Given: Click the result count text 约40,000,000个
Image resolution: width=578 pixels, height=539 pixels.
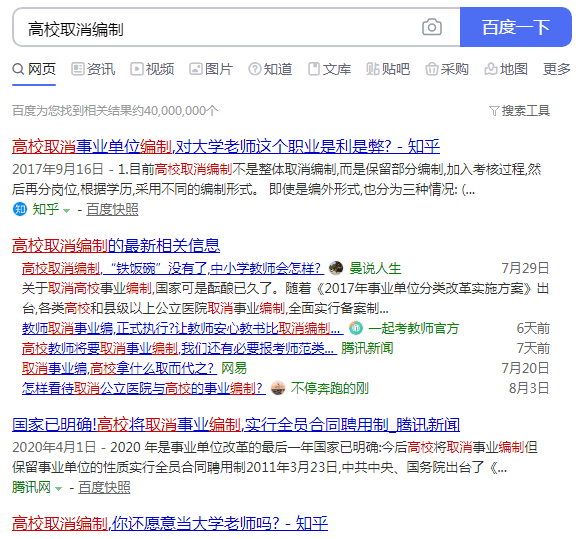Looking at the screenshot, I should coord(175,111).
